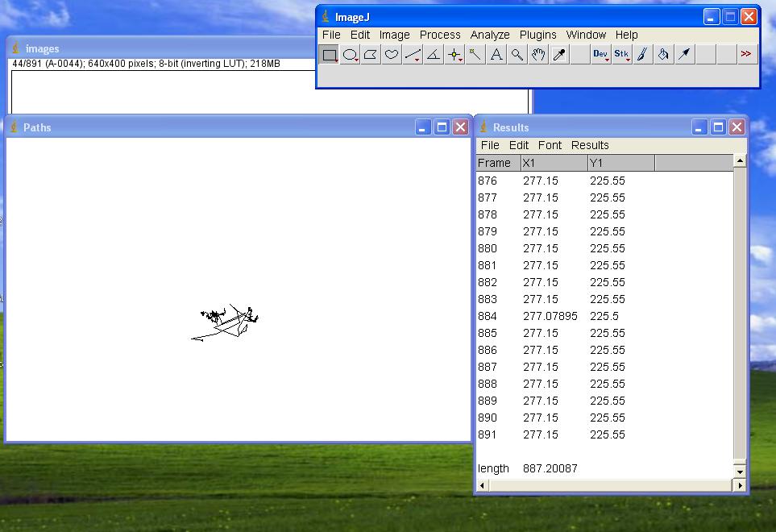Select X1 value 277.07895
This screenshot has height=532, width=776.
(550, 316)
